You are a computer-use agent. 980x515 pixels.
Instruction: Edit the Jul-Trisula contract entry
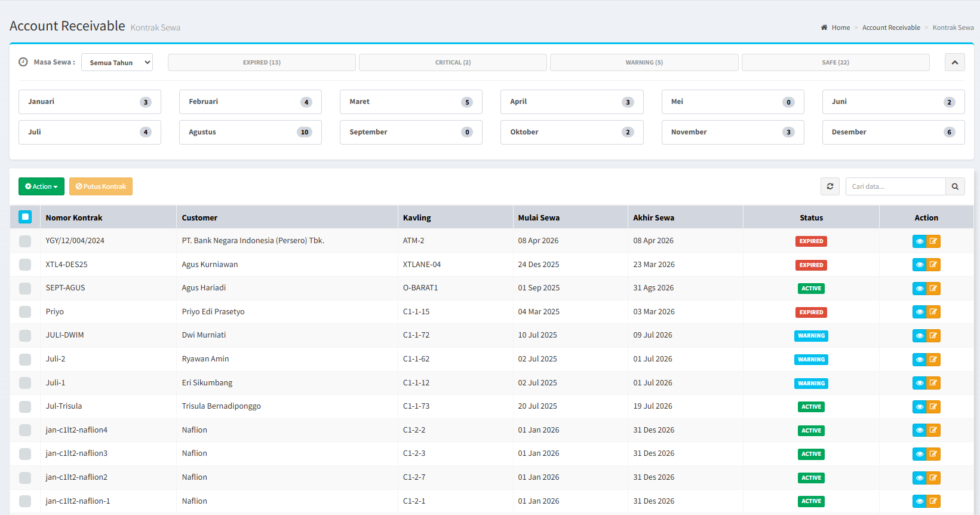(x=933, y=407)
